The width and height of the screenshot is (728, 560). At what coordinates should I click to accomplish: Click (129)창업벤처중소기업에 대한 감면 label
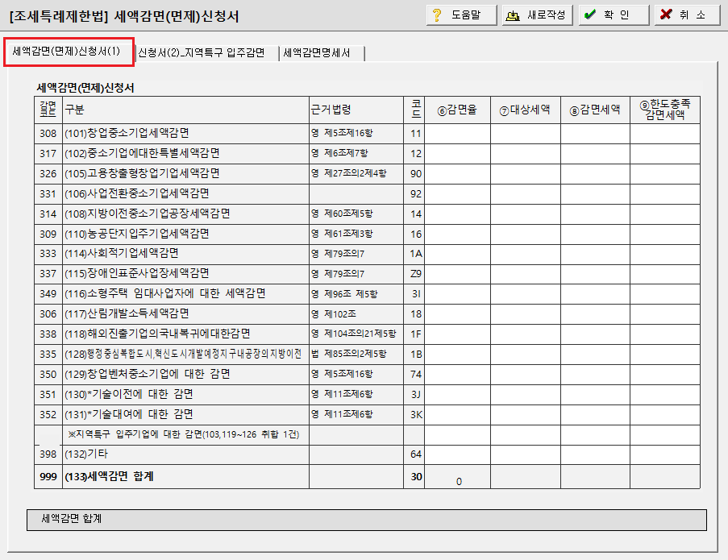tap(148, 374)
